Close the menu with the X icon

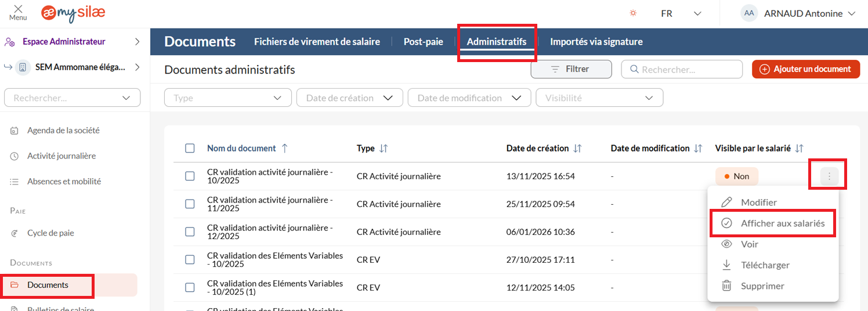coord(18,10)
